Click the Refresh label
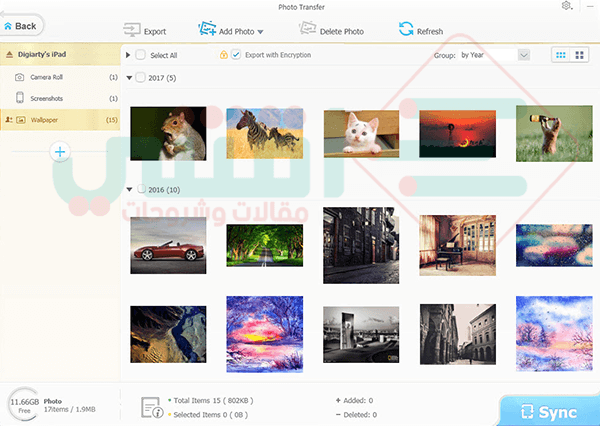 click(x=430, y=32)
